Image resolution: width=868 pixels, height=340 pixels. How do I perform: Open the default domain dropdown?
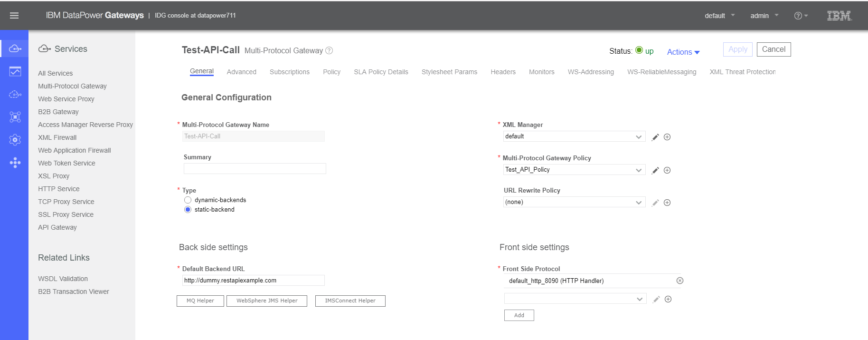(720, 16)
